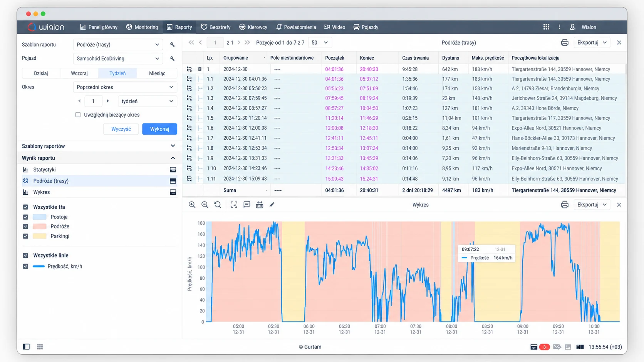Click the calendar/time icon in the chart toolbar

(260, 205)
